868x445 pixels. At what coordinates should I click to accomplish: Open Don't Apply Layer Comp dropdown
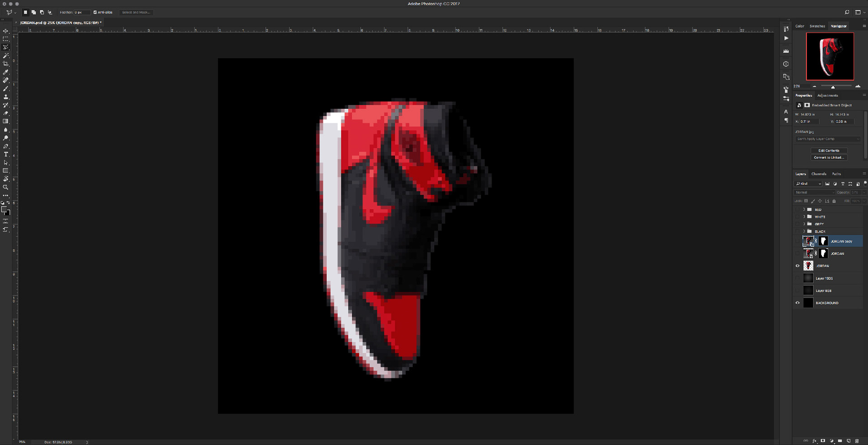tap(827, 139)
